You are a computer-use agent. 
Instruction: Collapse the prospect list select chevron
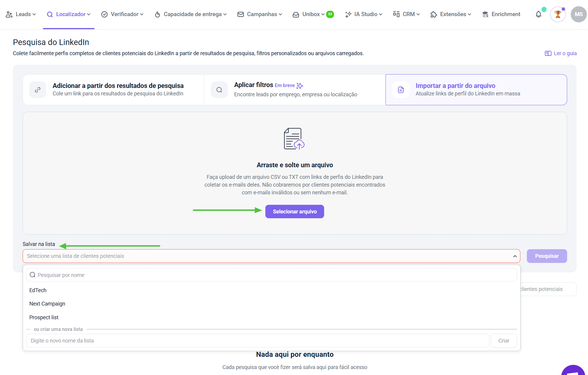(x=515, y=256)
